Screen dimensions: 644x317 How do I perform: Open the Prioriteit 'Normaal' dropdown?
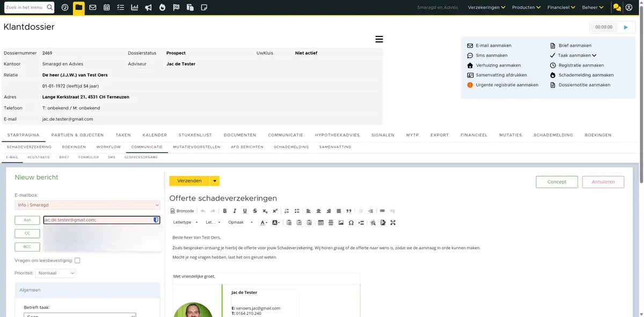click(55, 273)
